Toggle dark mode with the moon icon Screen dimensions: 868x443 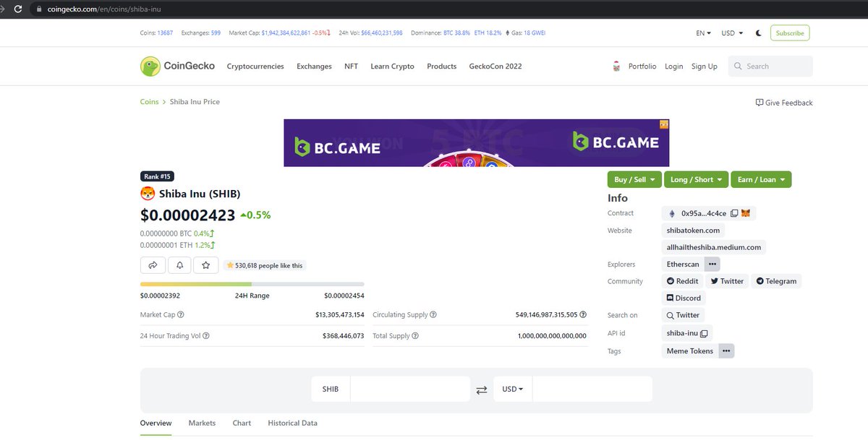pyautogui.click(x=759, y=33)
